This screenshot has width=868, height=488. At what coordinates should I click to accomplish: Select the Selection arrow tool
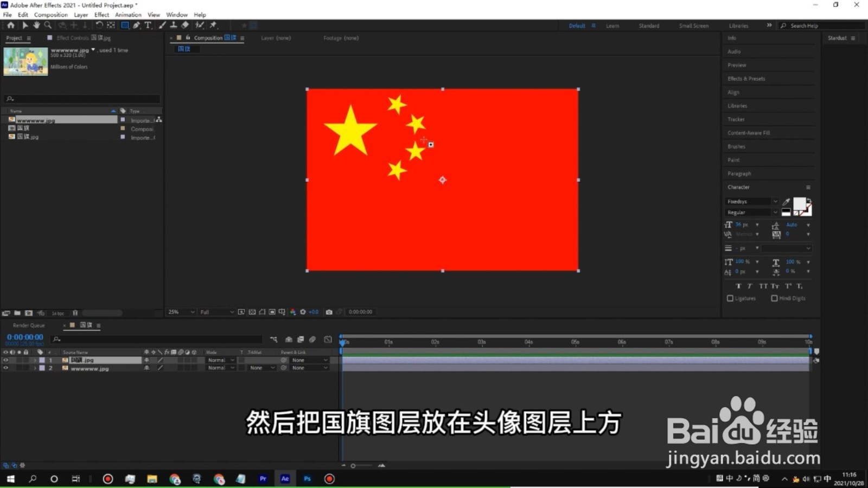(x=25, y=25)
